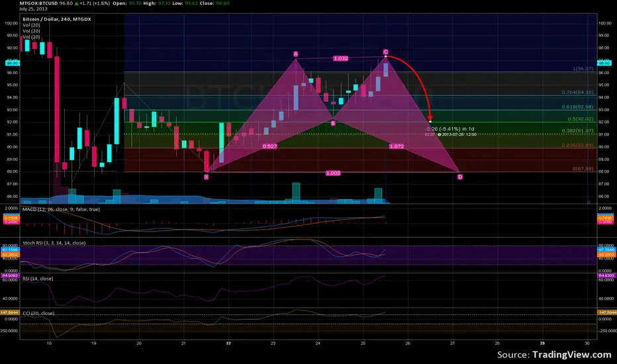This screenshot has width=617, height=364.
Task: Click the Fibonacci 0.618(92.98) level label
Action: click(577, 107)
